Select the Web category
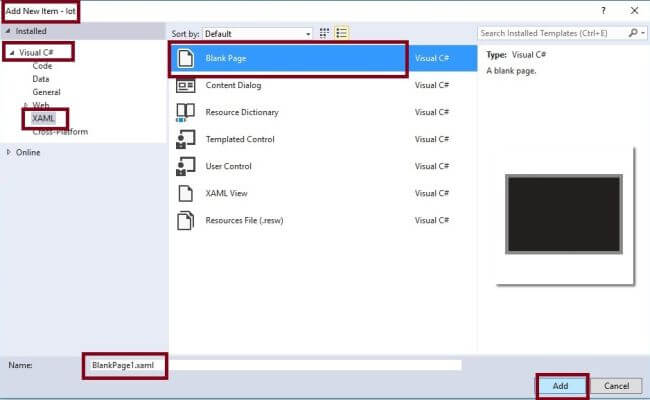The width and height of the screenshot is (650, 400). click(x=41, y=105)
